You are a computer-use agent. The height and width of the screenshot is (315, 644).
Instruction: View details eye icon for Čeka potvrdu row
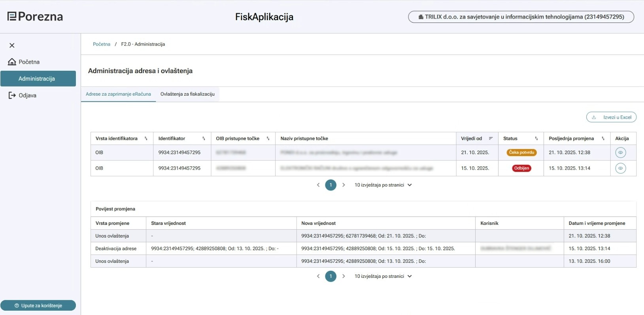pos(621,153)
